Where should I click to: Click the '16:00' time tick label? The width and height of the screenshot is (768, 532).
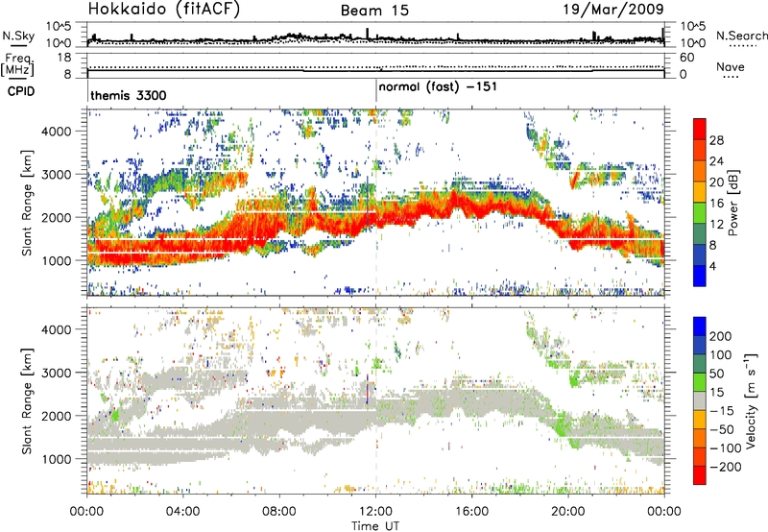471,512
